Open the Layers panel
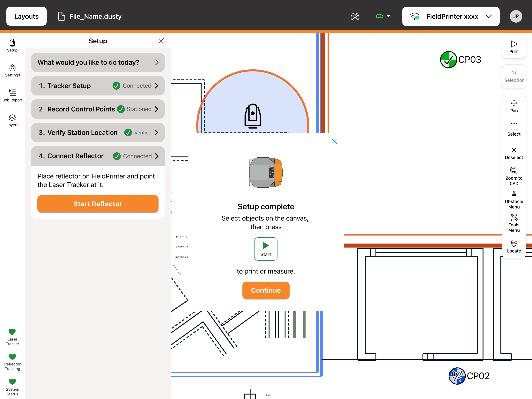 click(x=12, y=120)
